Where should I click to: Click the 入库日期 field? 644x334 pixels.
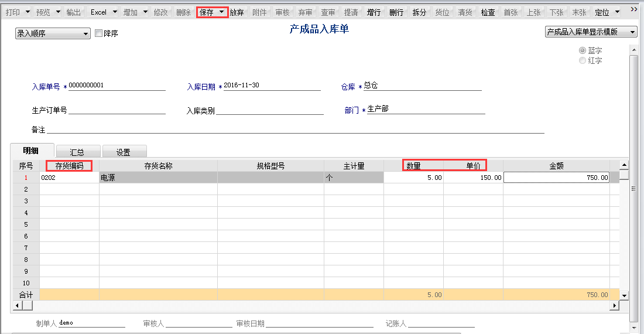(272, 86)
